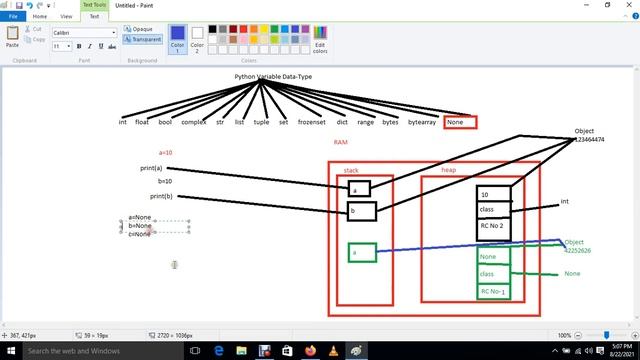Viewport: 640px width, 360px height.
Task: Select Color 1 foreground button
Action: (178, 39)
